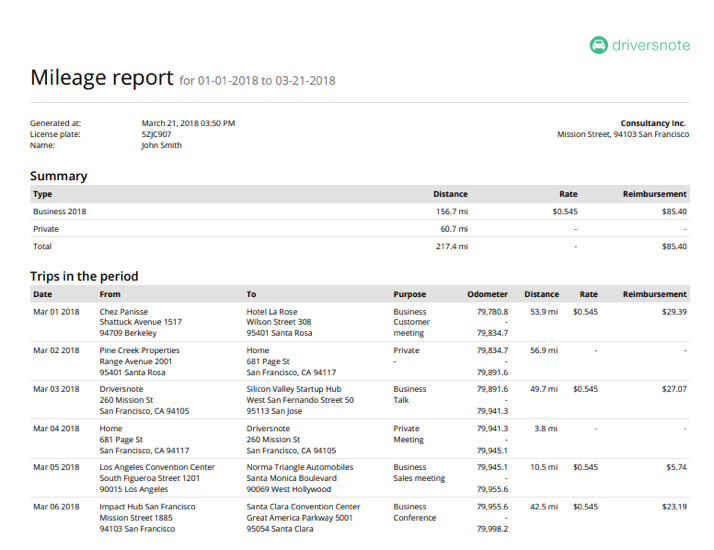Select the Business 2018 summary row
This screenshot has height=550, width=714.
tap(60, 212)
